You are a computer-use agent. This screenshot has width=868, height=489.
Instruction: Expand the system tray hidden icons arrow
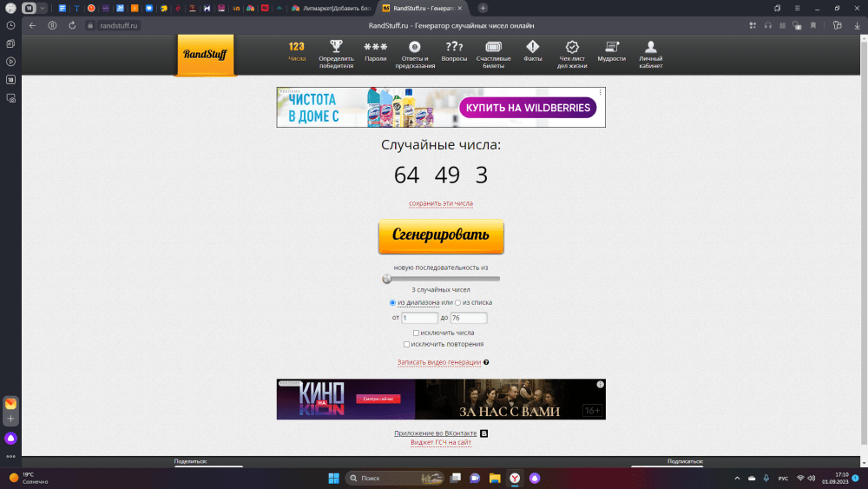click(x=738, y=479)
